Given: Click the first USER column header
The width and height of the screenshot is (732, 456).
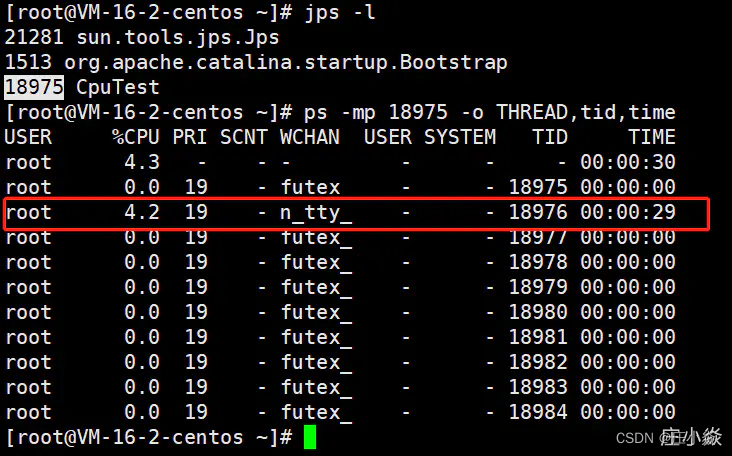Looking at the screenshot, I should coord(28,137).
